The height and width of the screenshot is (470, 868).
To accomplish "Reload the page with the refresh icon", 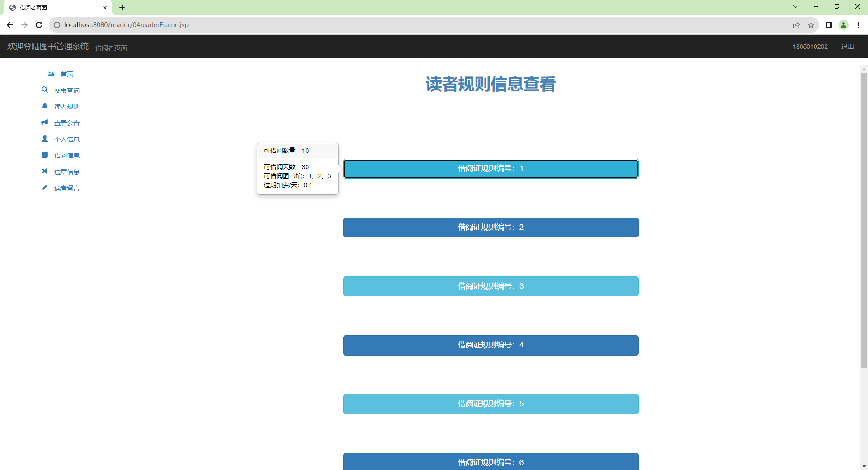I will click(x=39, y=25).
